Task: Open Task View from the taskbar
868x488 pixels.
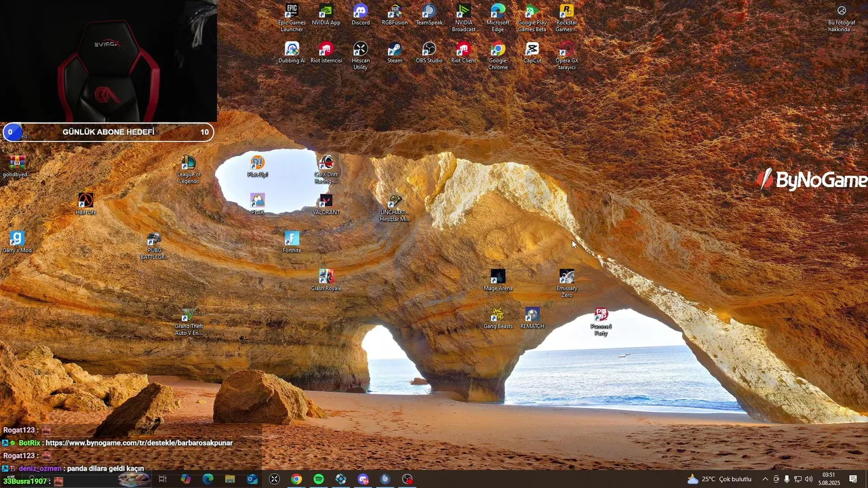Action: [163, 479]
